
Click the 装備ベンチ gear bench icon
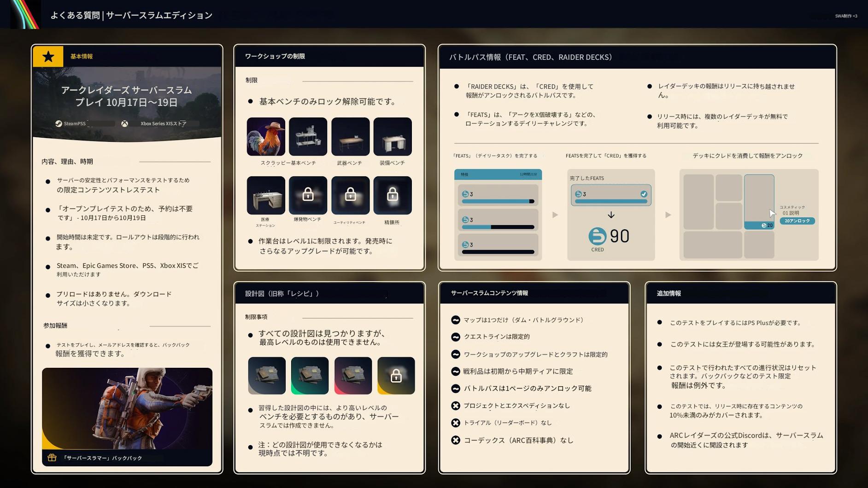pos(393,137)
